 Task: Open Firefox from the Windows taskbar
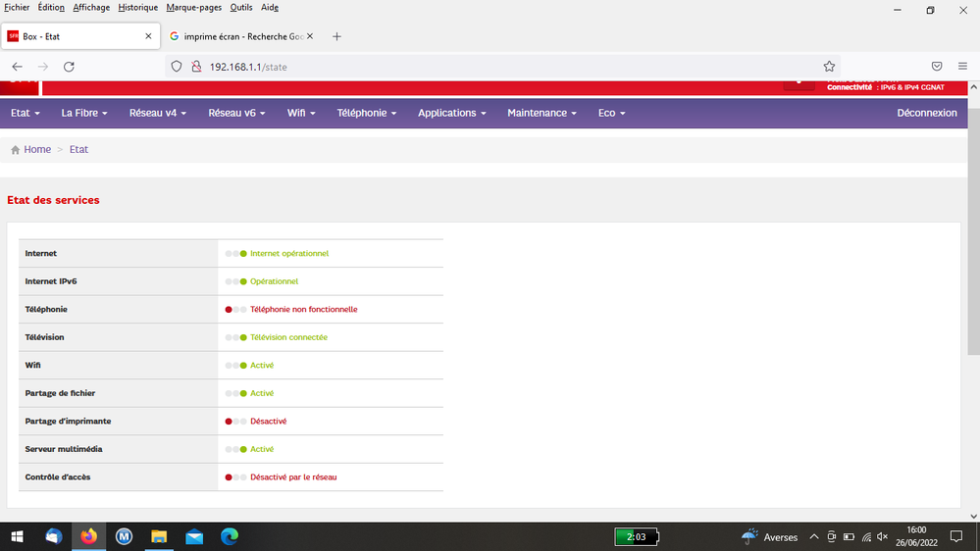[x=89, y=536]
